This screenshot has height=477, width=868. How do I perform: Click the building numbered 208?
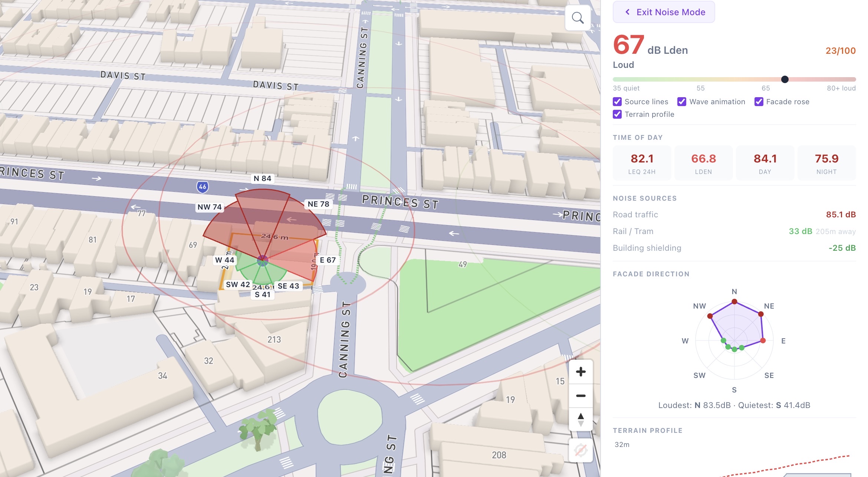499,455
